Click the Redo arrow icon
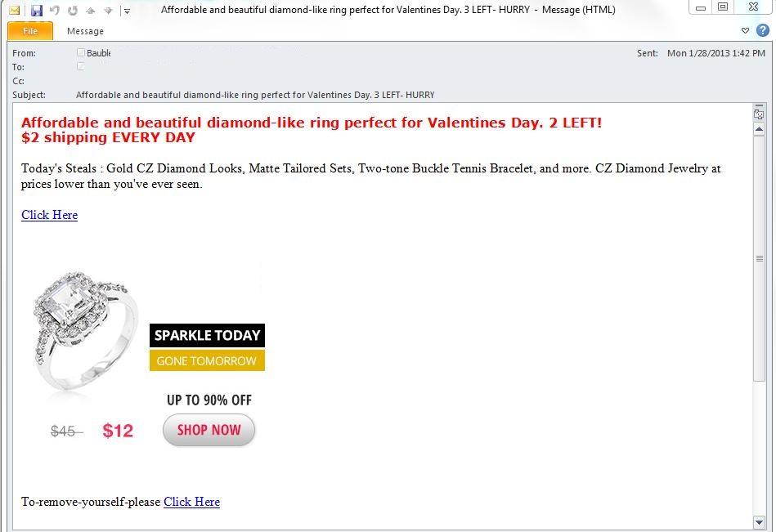 (73, 11)
